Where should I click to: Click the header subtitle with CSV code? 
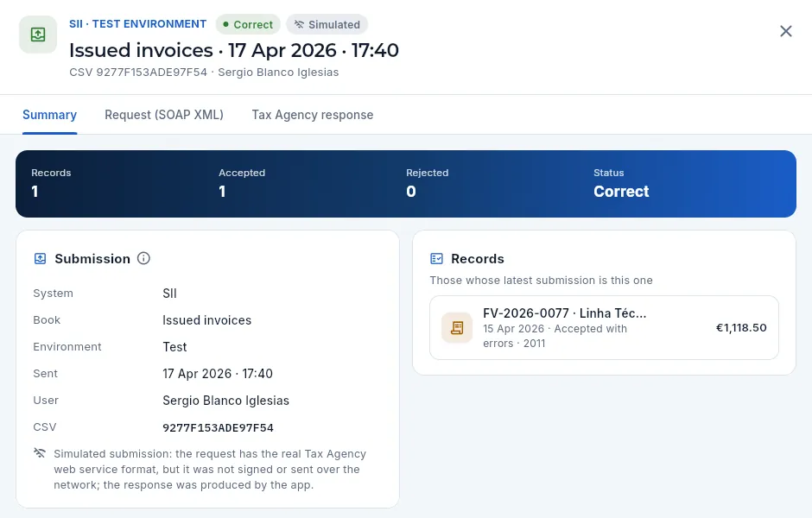coord(204,73)
